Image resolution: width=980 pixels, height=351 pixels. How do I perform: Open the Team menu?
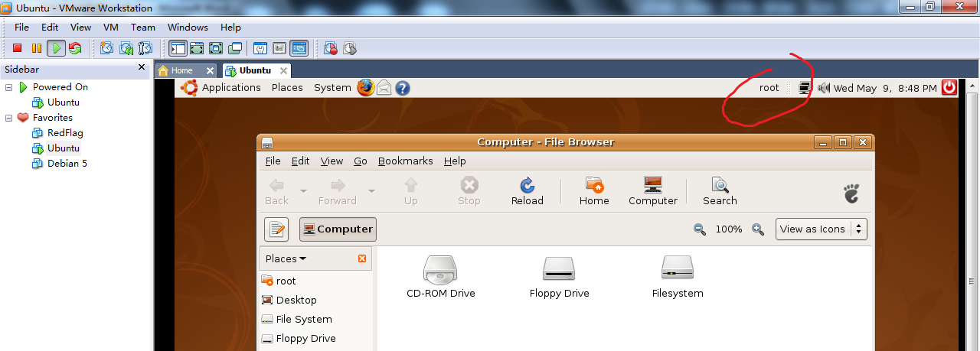(142, 27)
